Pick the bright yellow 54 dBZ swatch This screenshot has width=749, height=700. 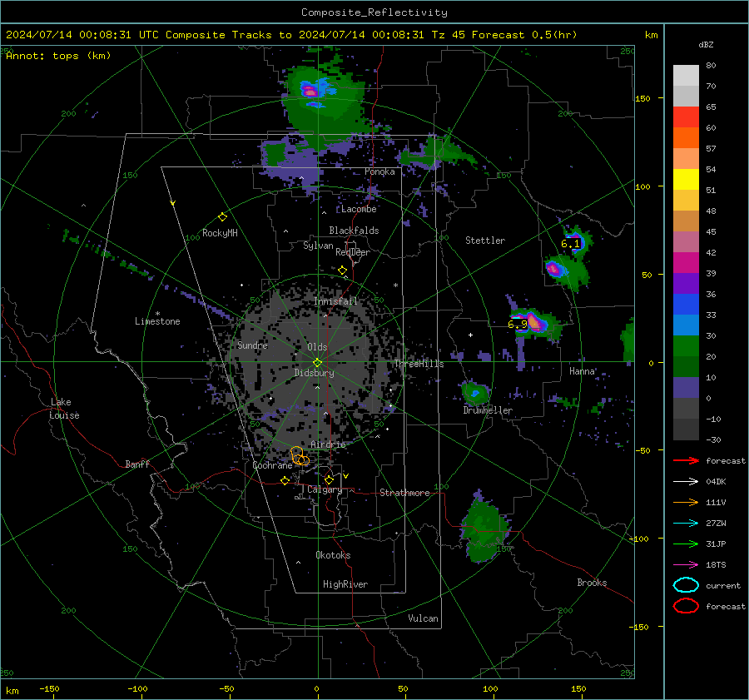pyautogui.click(x=686, y=179)
